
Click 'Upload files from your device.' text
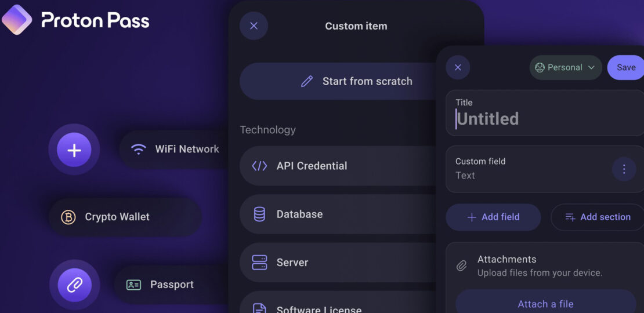click(x=540, y=273)
